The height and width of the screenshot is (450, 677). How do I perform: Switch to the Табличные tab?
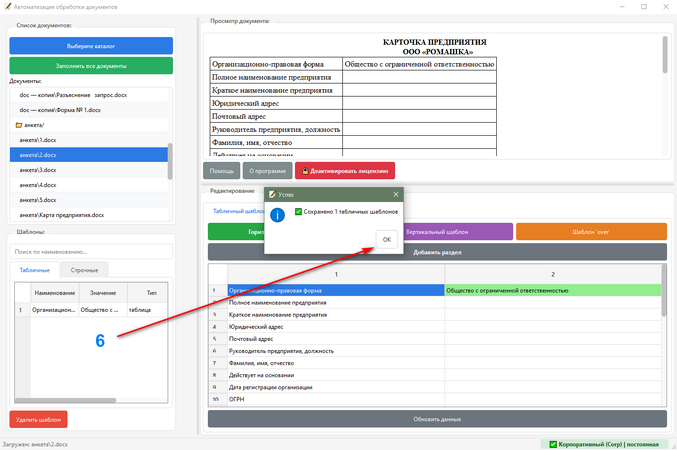coord(35,270)
